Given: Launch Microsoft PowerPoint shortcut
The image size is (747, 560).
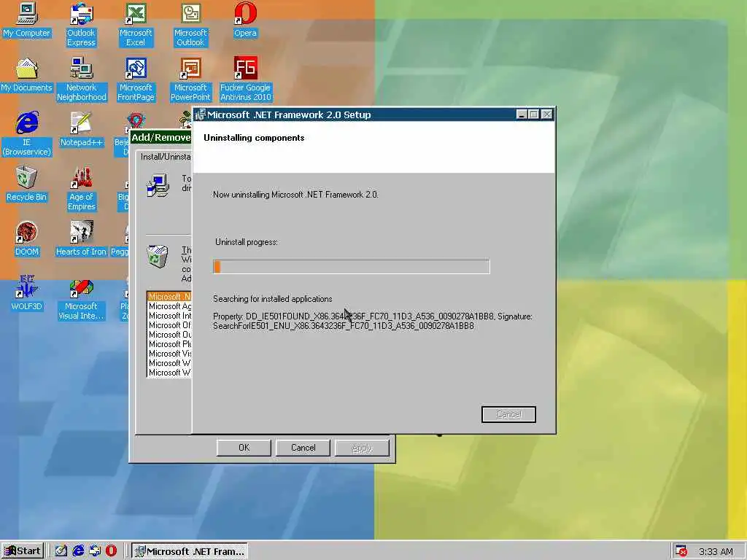Looking at the screenshot, I should coord(190,79).
